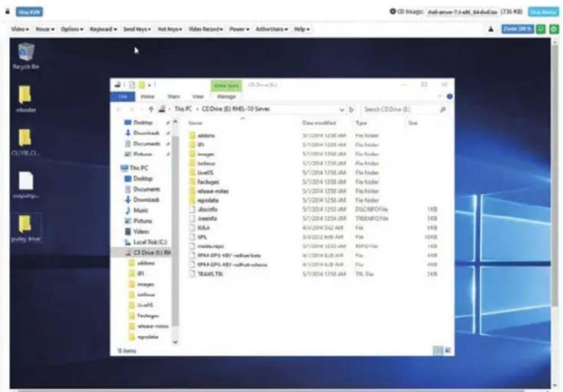Open the Active Users dropdown menu
Viewport: 563px width, 392px height.
tap(271, 29)
